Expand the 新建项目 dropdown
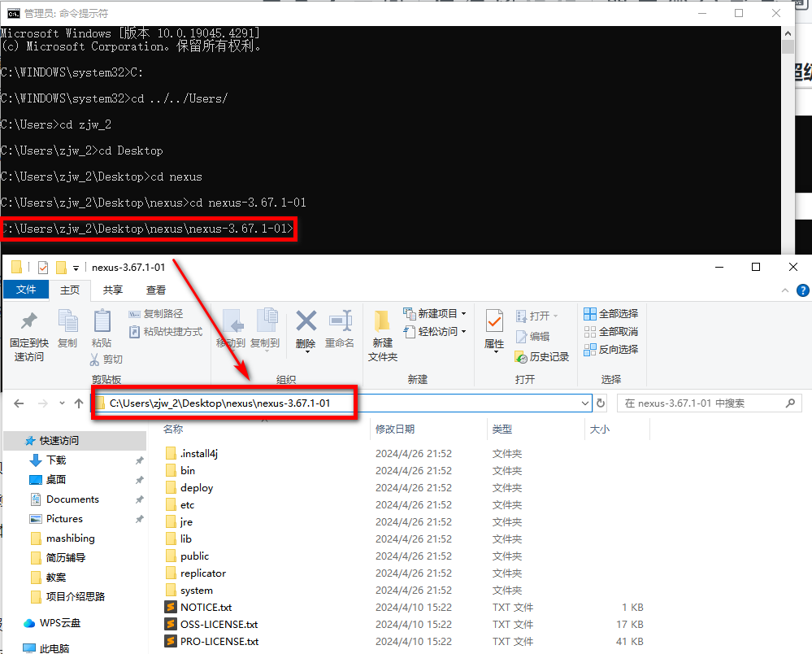 463,314
